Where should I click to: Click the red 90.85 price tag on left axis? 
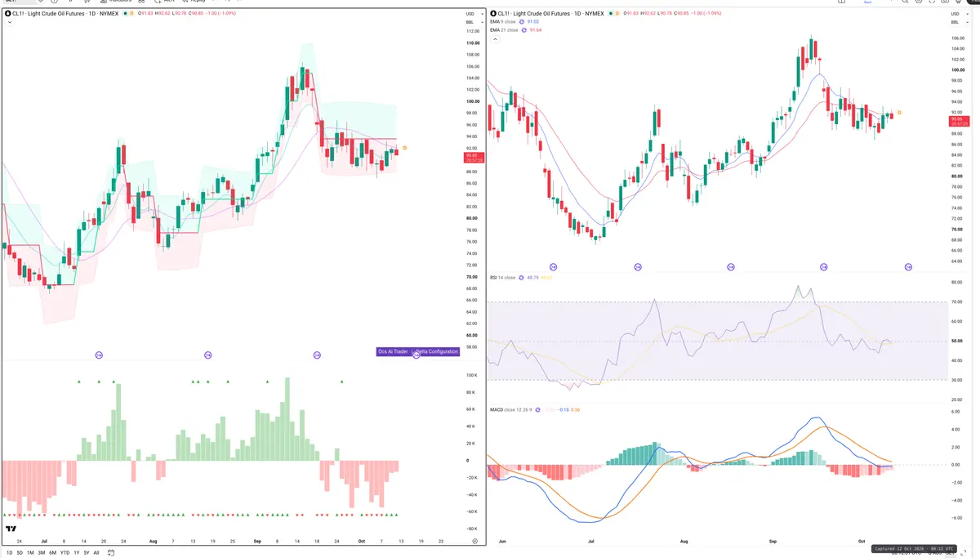click(x=474, y=158)
